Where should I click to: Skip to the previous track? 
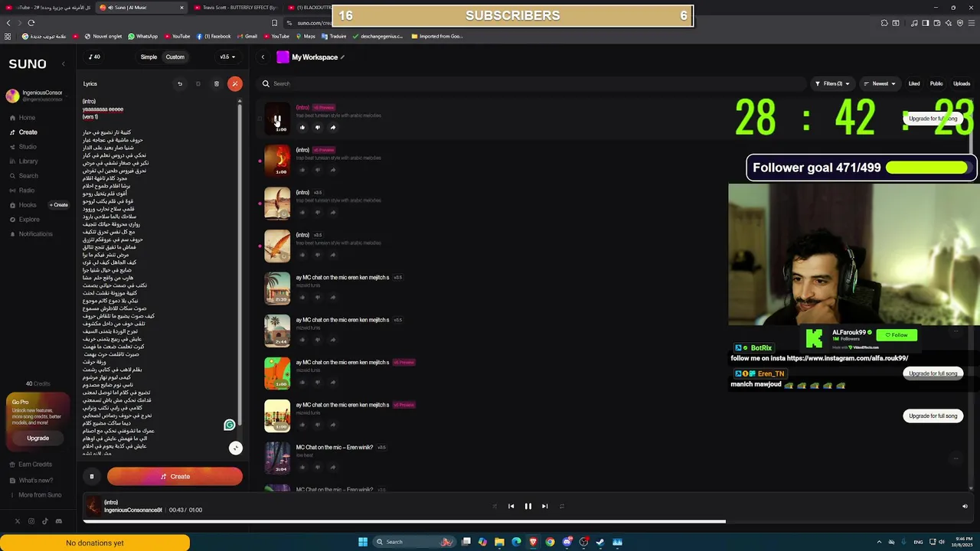click(x=511, y=506)
